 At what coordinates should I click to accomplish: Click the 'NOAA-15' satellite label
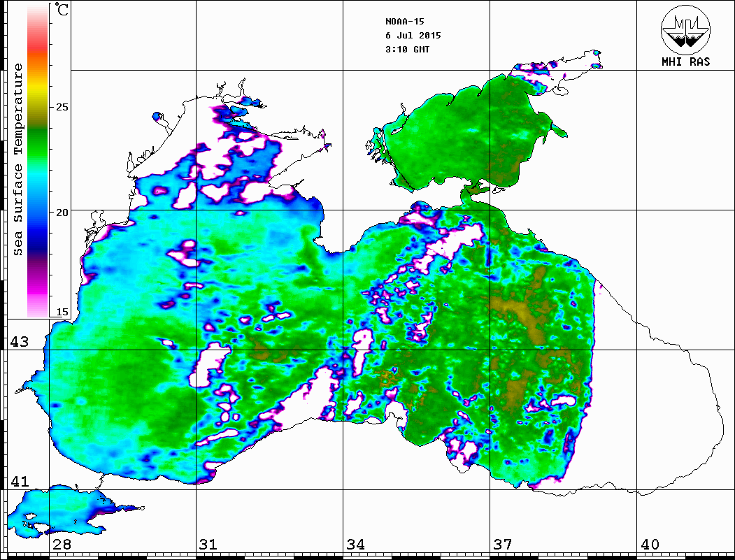click(404, 22)
